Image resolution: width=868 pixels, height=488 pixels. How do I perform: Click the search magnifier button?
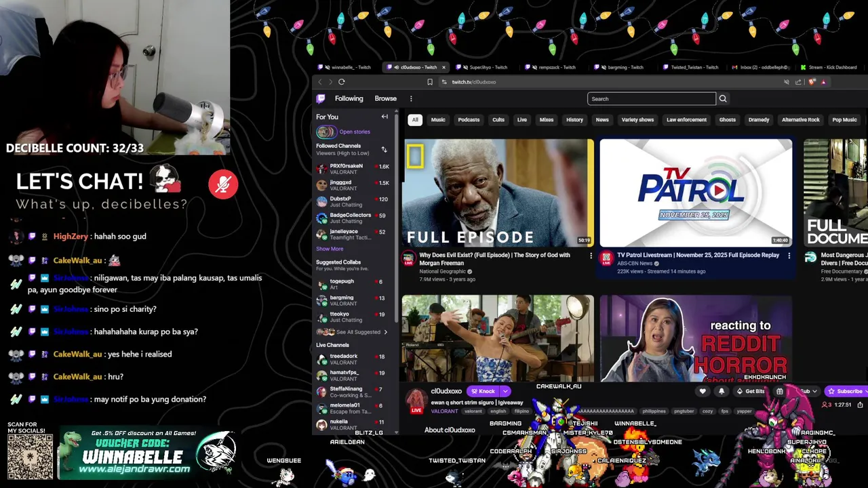723,99
